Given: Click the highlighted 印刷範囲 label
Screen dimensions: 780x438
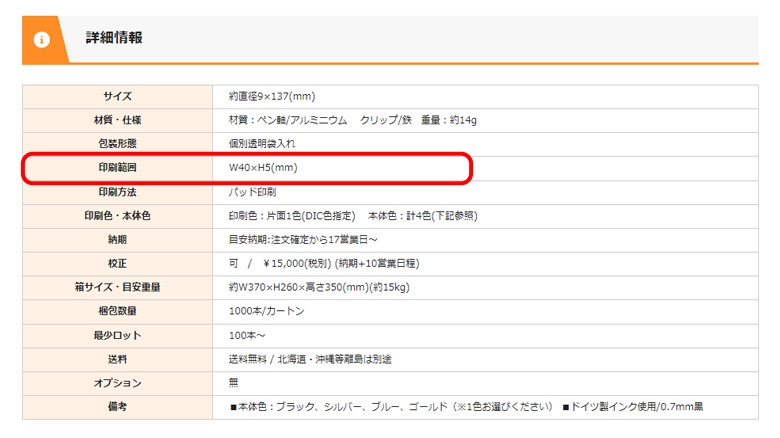Looking at the screenshot, I should [117, 168].
